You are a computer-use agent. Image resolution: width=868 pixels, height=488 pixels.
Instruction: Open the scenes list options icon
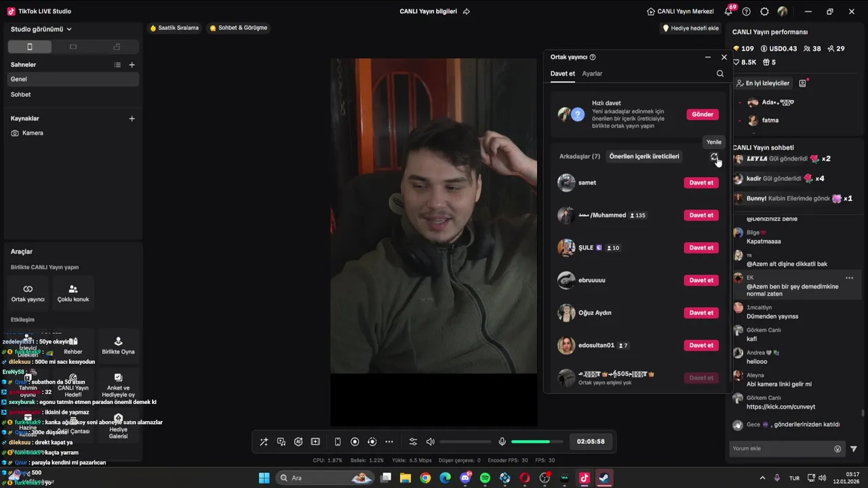[117, 64]
